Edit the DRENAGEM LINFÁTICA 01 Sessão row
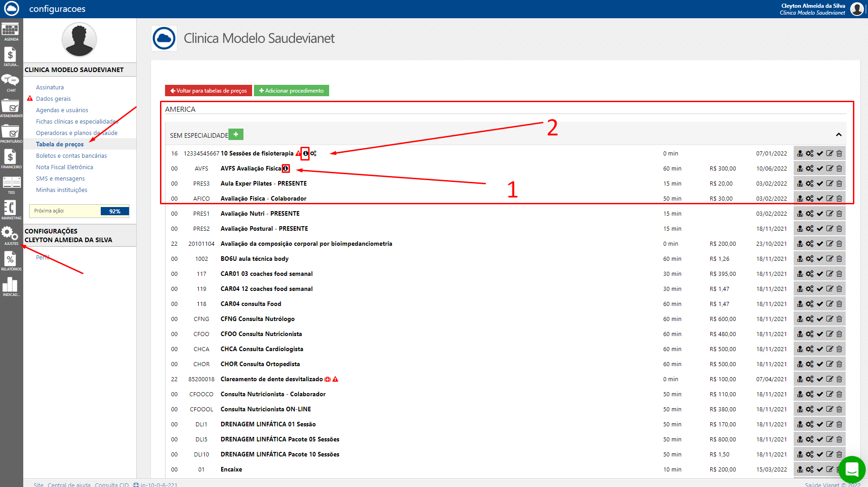Screen dimensions: 868x487 point(830,424)
